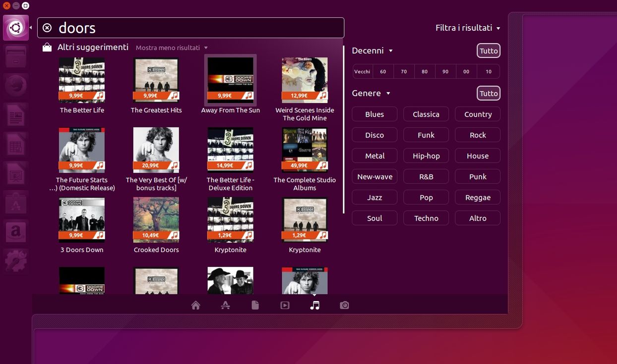Click the doors search field
Image resolution: width=617 pixels, height=364 pixels.
tap(198, 28)
